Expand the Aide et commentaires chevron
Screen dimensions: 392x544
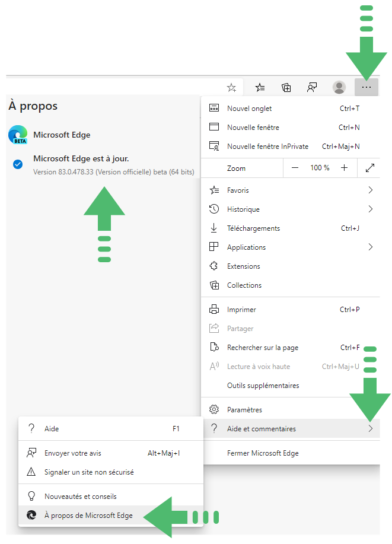(x=370, y=428)
